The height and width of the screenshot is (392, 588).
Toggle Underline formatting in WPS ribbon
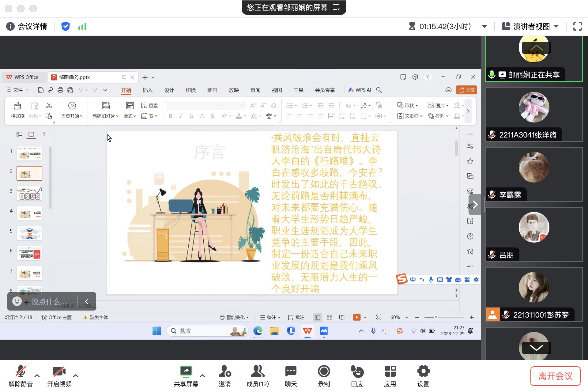(191, 116)
